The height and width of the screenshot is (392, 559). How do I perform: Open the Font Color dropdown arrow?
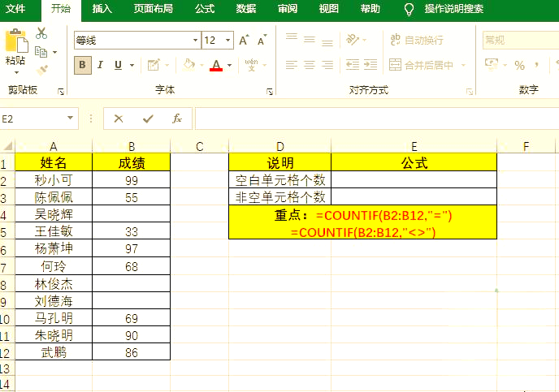click(x=230, y=65)
